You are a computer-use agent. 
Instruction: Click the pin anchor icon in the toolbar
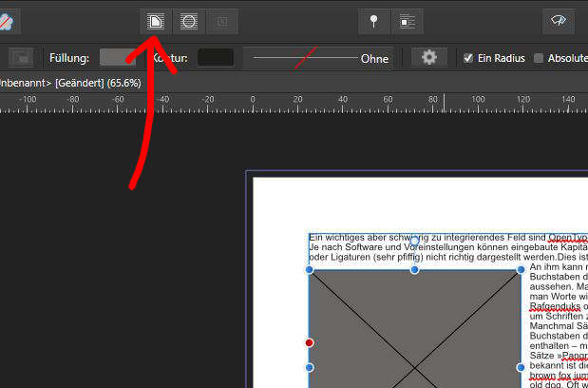373,21
